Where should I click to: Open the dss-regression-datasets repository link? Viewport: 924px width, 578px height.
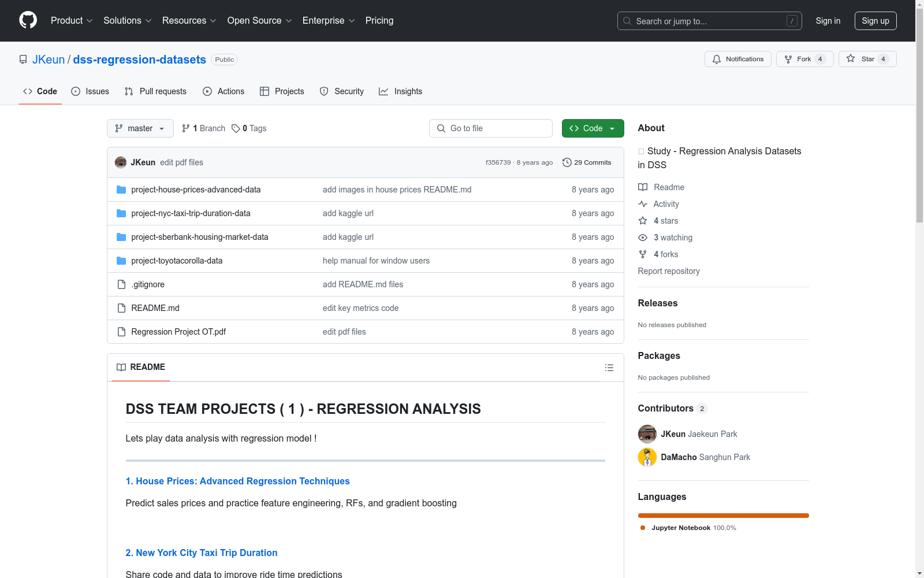coord(139,60)
